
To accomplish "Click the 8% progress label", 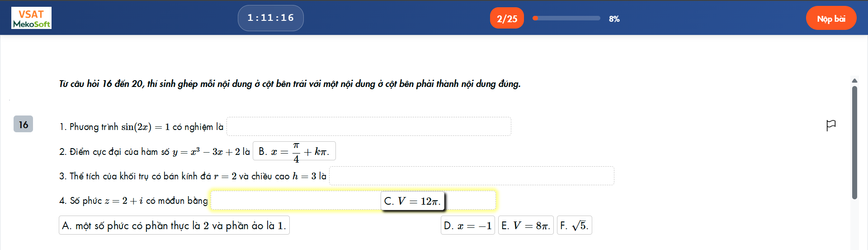I will [x=614, y=19].
